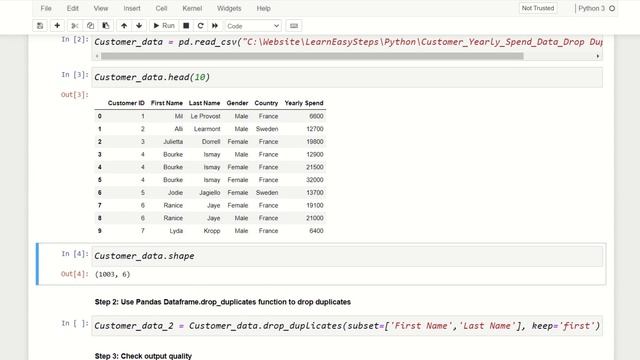Click the yearly spend value 21000
Viewport: 640px width, 360px height.
pyautogui.click(x=315, y=218)
